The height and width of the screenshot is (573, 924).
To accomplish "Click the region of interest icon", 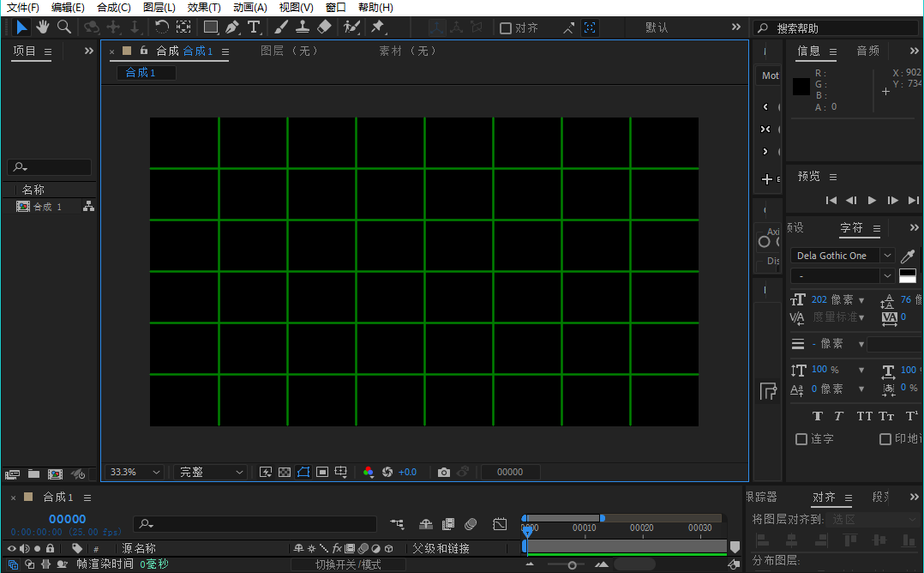I will [322, 472].
